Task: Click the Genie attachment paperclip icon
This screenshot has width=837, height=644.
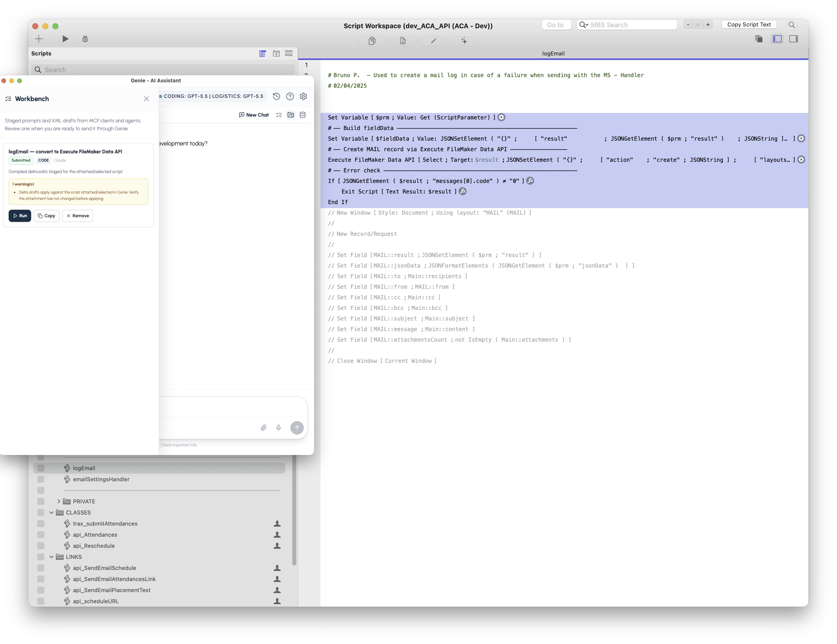Action: coord(264,428)
